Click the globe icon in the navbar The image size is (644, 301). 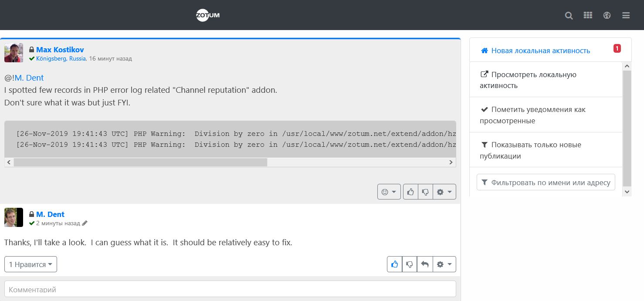tap(607, 16)
